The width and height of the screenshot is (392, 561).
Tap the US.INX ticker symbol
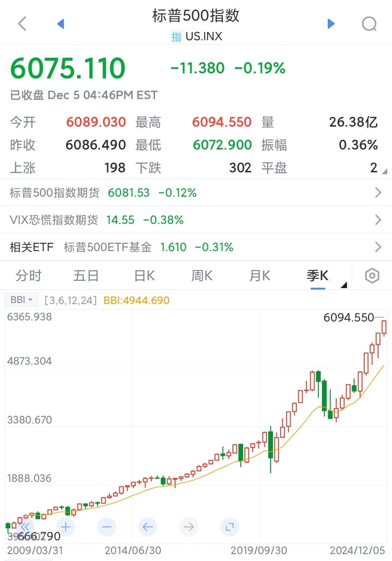(x=204, y=36)
